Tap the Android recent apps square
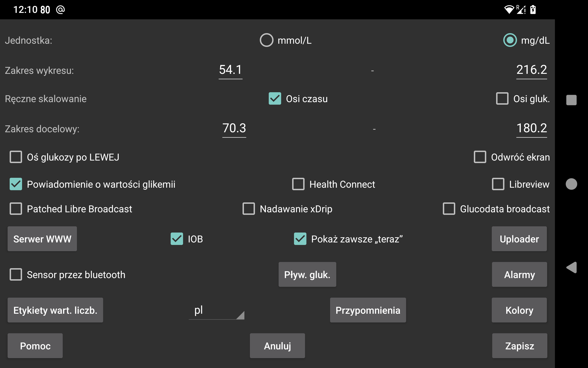The height and width of the screenshot is (368, 588). click(x=571, y=100)
